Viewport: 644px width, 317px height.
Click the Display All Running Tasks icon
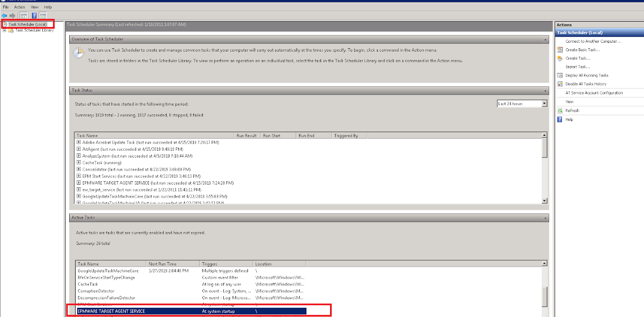560,75
